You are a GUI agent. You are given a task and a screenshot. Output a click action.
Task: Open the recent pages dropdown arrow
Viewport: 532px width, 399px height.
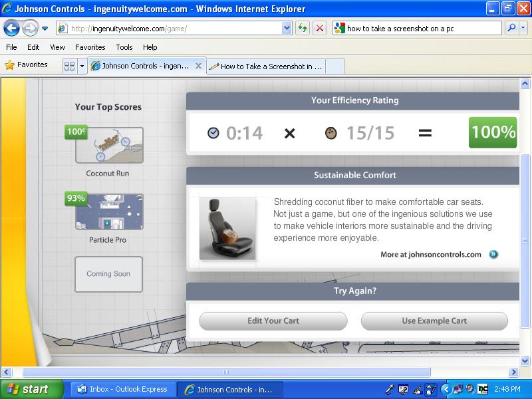45,29
